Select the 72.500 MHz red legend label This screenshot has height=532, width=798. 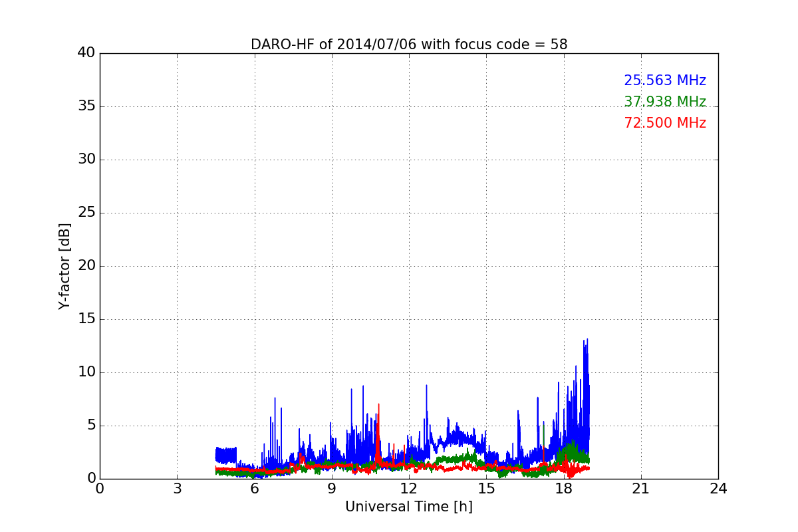click(665, 123)
